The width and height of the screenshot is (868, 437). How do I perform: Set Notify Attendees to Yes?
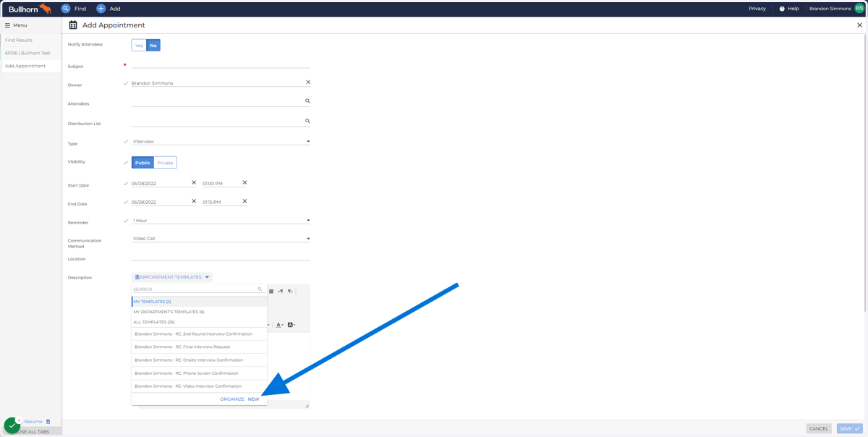[139, 45]
